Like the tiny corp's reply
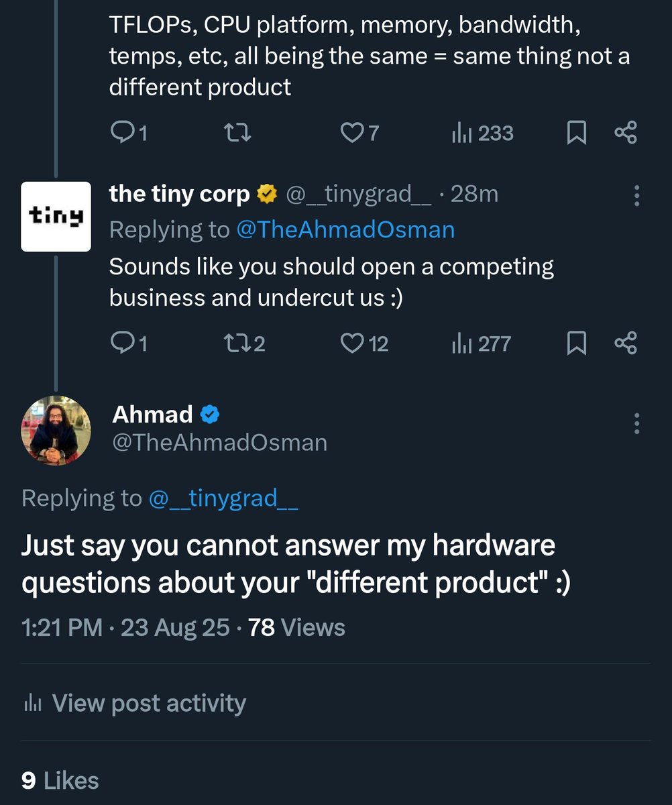The width and height of the screenshot is (672, 805). (x=364, y=344)
